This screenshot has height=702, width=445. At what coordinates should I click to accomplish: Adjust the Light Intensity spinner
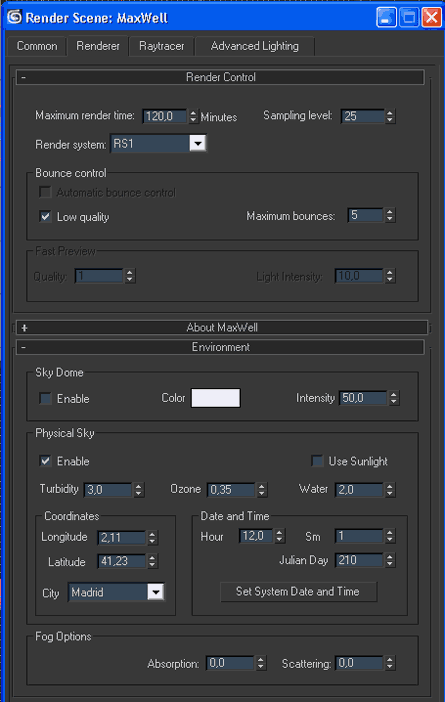point(390,276)
